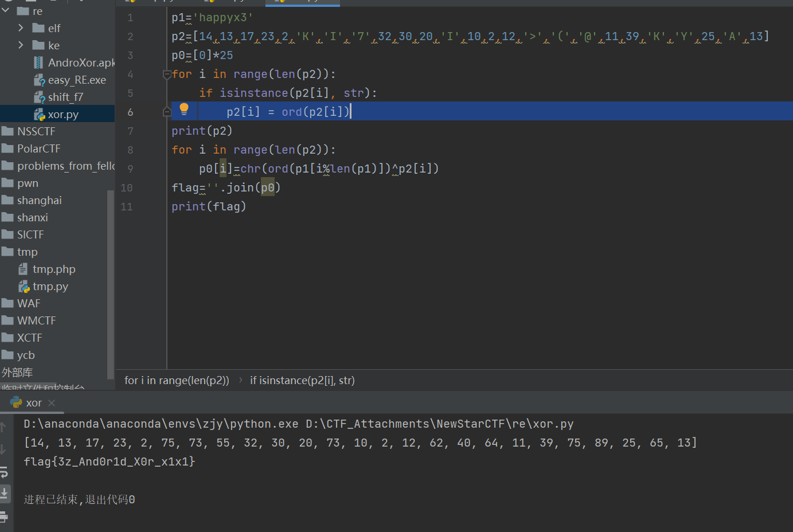
Task: Toggle scroll to end in run console
Action: (x=4, y=492)
